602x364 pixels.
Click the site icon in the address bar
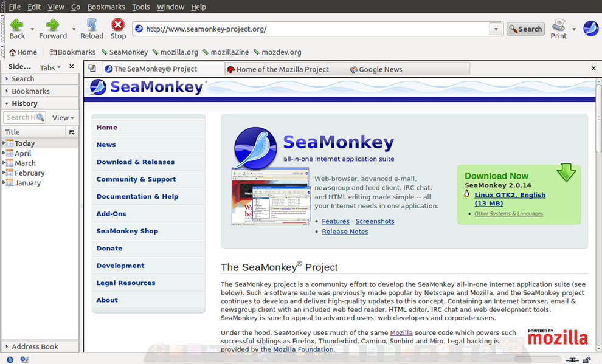[x=139, y=29]
